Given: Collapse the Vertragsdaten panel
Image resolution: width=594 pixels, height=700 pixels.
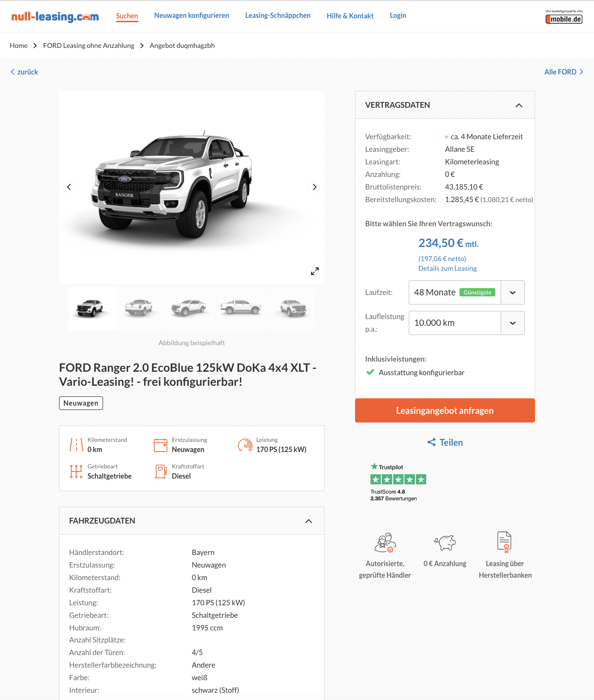Looking at the screenshot, I should [519, 105].
